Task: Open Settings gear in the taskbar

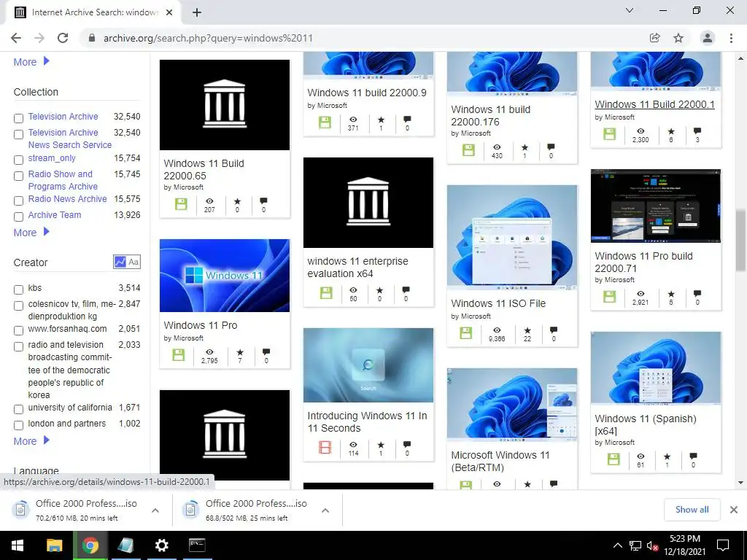Action: tap(162, 545)
